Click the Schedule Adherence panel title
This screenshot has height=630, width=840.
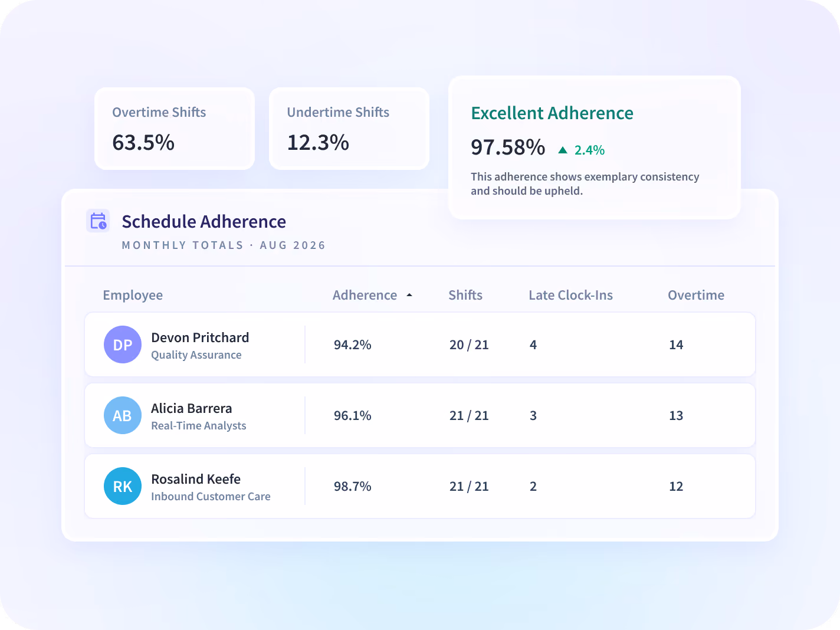[x=204, y=222]
